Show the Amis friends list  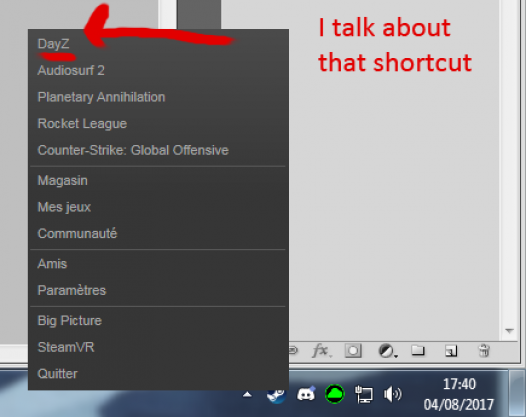point(52,264)
